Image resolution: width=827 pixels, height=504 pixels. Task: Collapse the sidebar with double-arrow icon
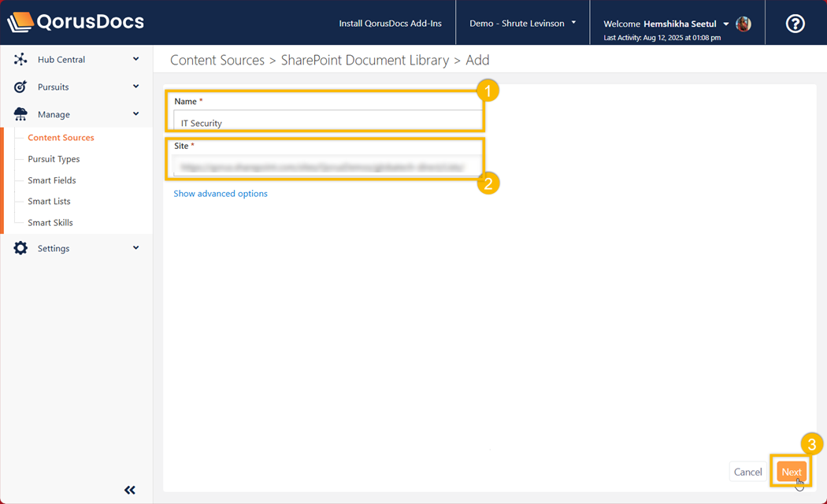tap(130, 490)
